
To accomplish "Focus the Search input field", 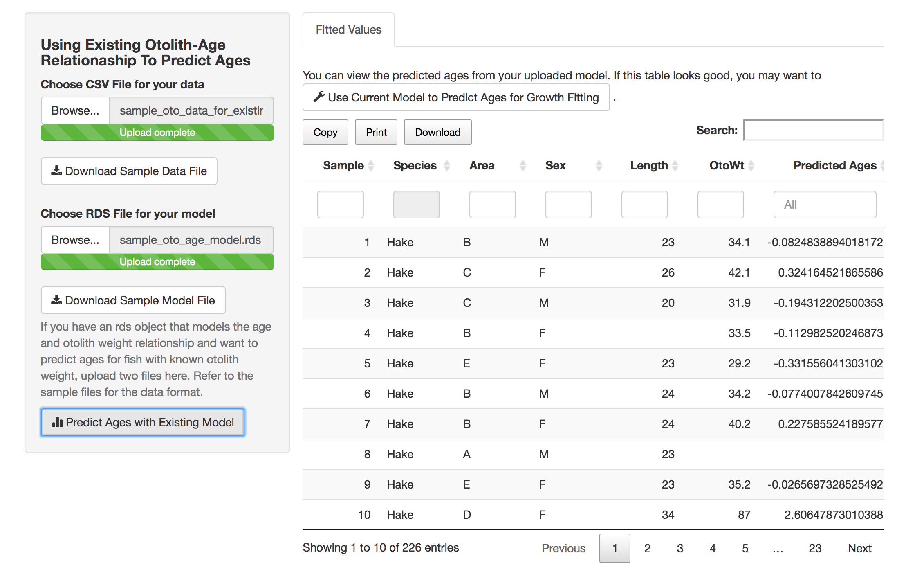I will [813, 131].
